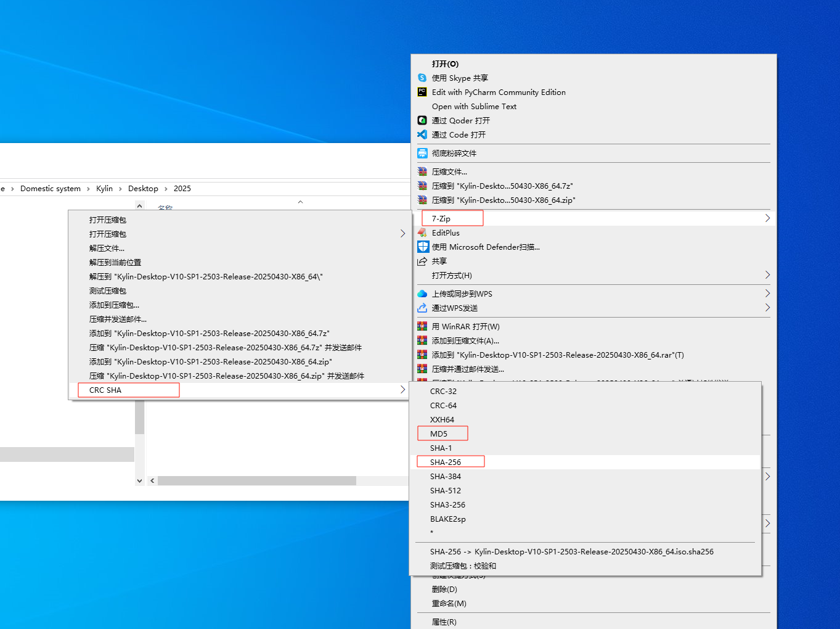The height and width of the screenshot is (629, 840).
Task: Click the Skype share icon
Action: click(x=422, y=78)
